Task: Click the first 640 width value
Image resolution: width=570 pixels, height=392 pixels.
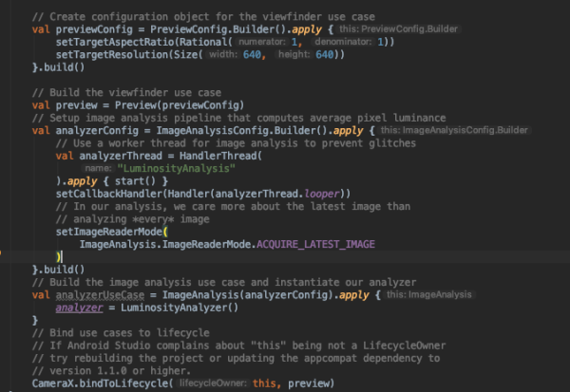Action: point(252,55)
